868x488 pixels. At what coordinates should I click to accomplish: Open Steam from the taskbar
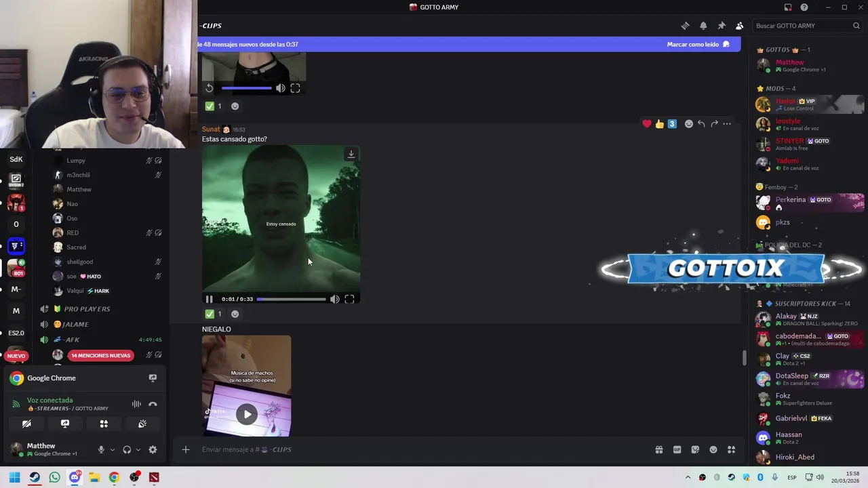click(35, 477)
